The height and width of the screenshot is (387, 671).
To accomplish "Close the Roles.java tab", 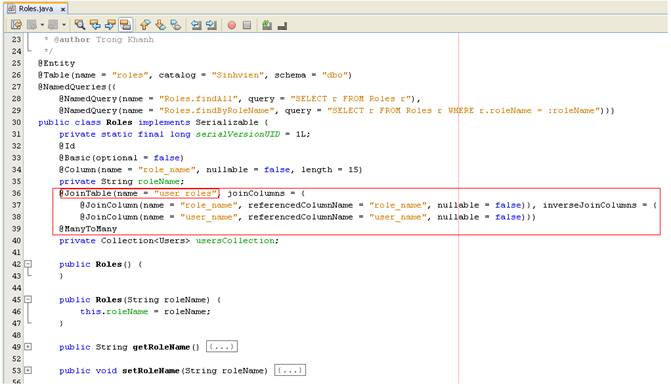I will point(63,9).
